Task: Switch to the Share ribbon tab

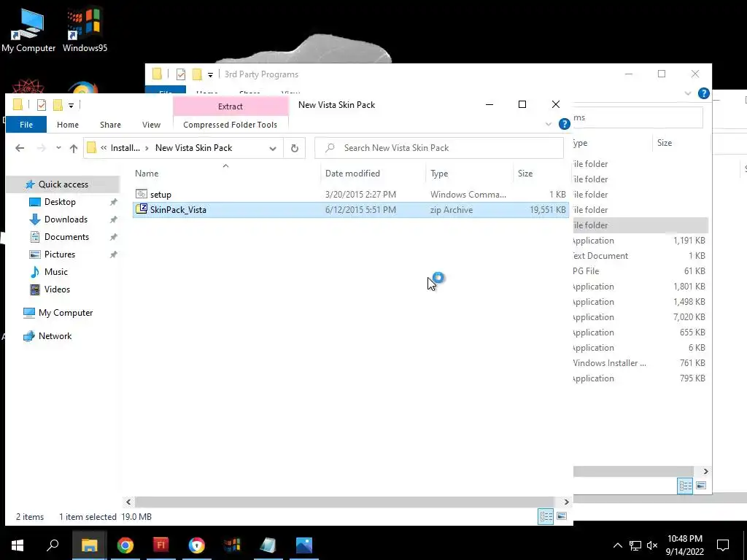Action: [110, 125]
